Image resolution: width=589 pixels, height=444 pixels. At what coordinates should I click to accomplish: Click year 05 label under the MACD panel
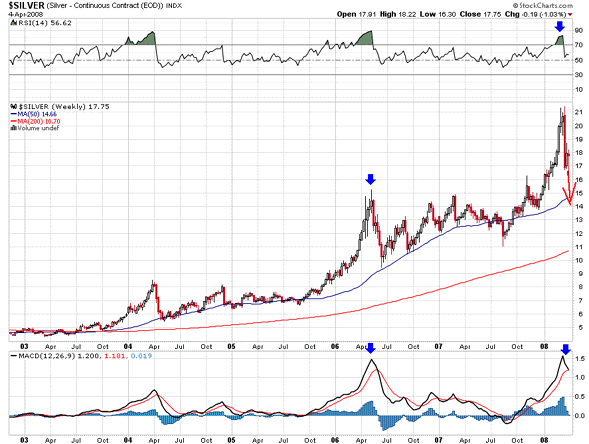231,440
